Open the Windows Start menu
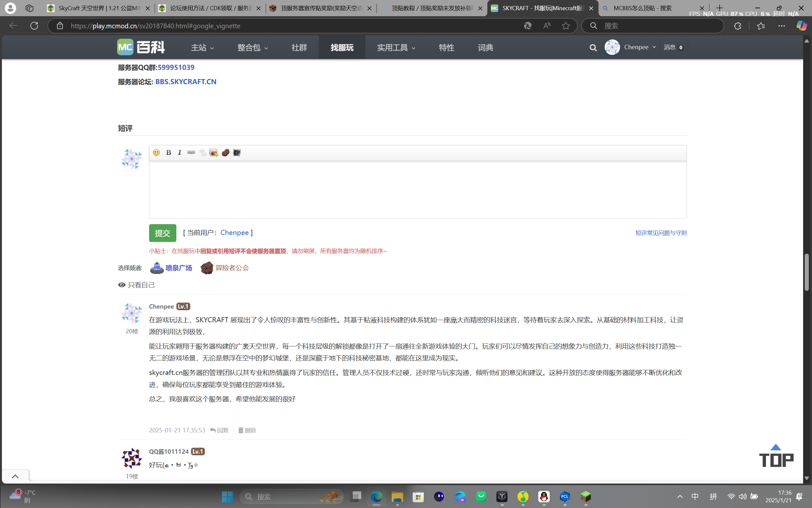Image resolution: width=812 pixels, height=508 pixels. point(227,497)
